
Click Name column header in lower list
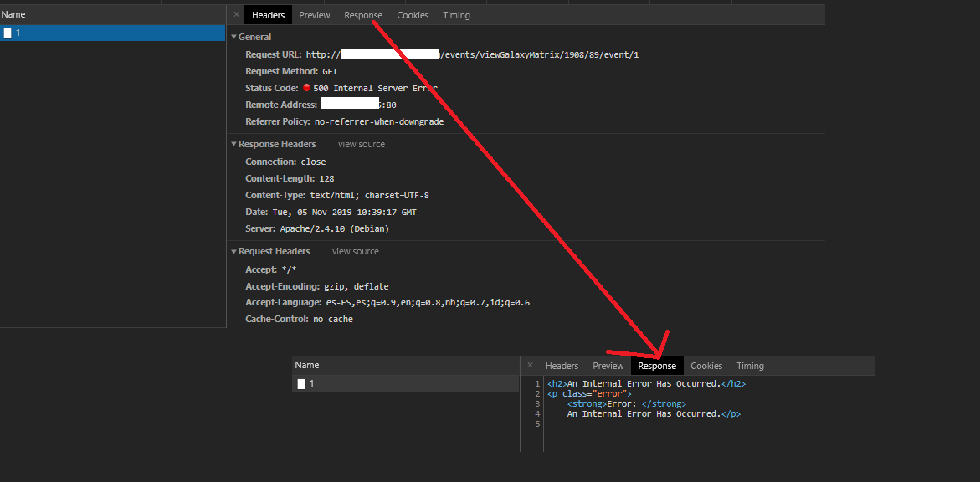pos(405,365)
